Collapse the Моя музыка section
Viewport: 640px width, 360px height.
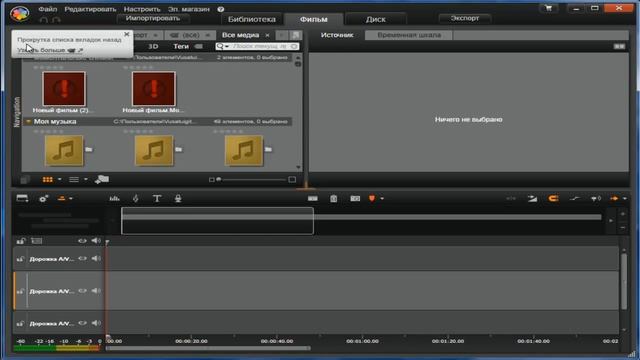click(x=28, y=122)
